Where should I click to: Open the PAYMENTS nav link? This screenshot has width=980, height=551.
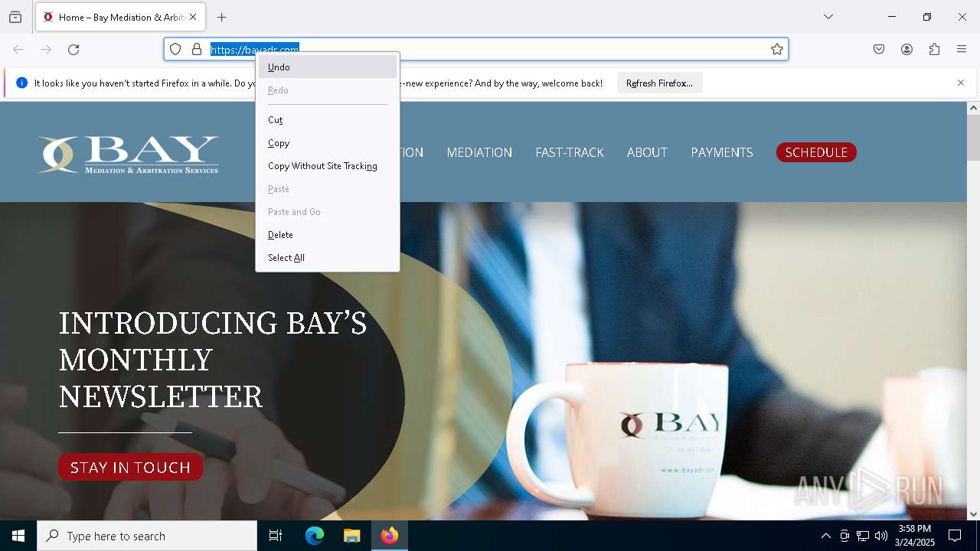pyautogui.click(x=722, y=152)
